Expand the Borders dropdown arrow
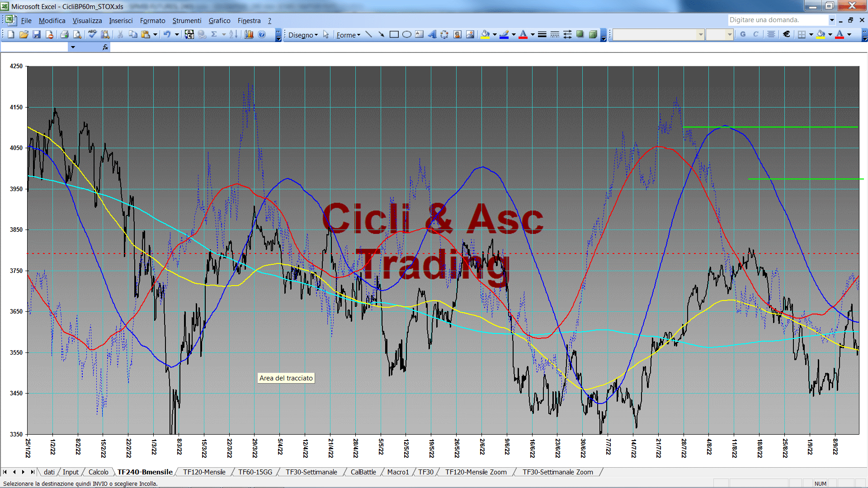The height and width of the screenshot is (488, 868). pos(811,34)
